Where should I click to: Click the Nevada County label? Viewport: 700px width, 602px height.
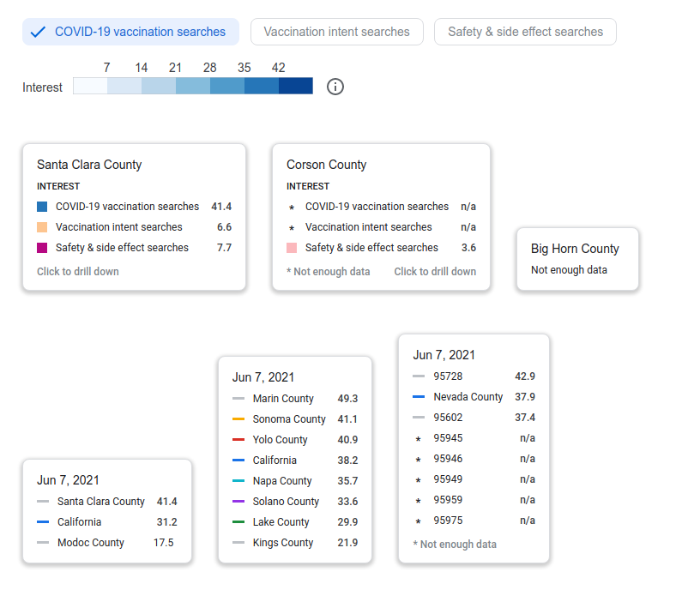pyautogui.click(x=468, y=397)
